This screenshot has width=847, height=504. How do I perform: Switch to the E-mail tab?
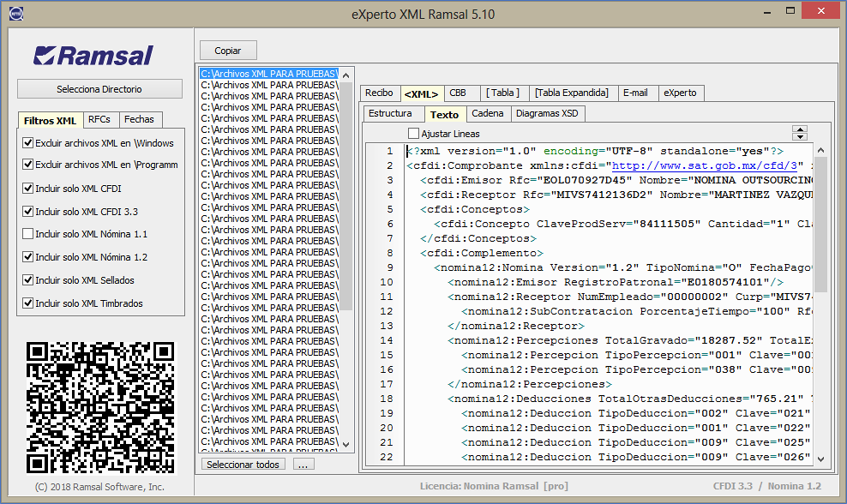(x=636, y=93)
